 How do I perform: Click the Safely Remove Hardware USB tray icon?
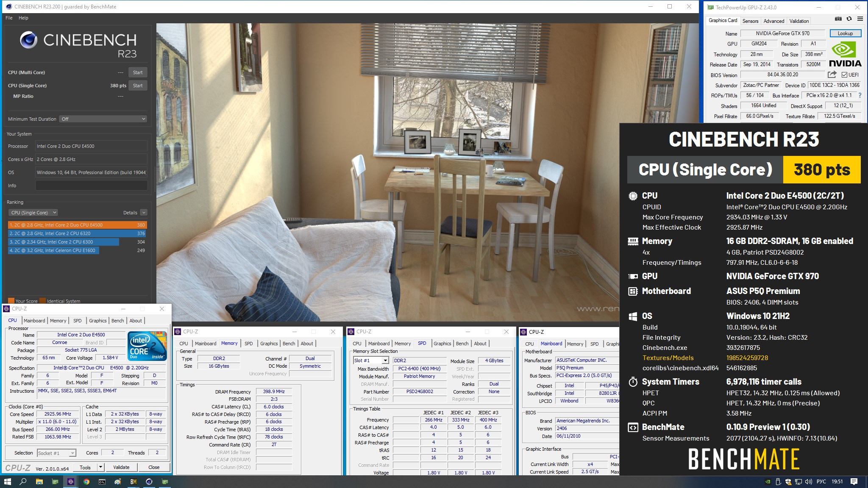point(778,482)
